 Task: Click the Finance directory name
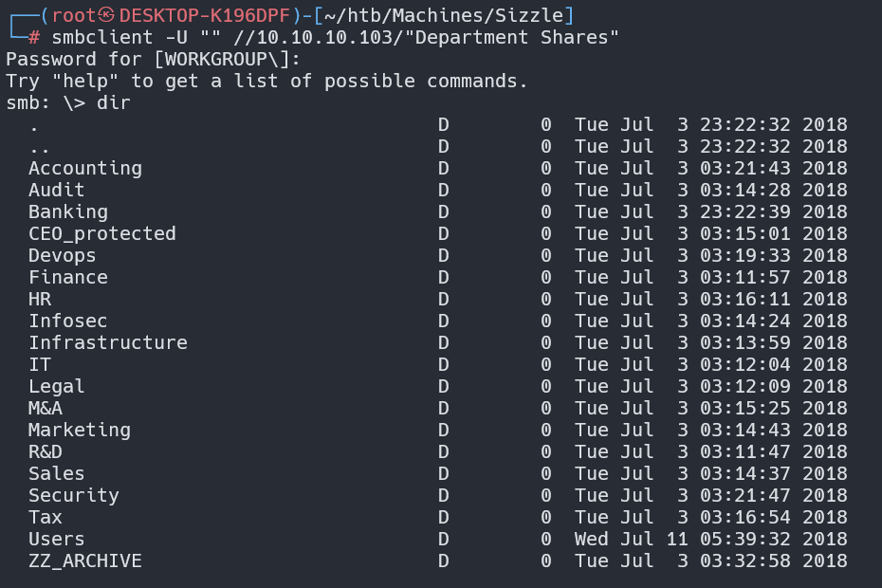click(x=68, y=278)
